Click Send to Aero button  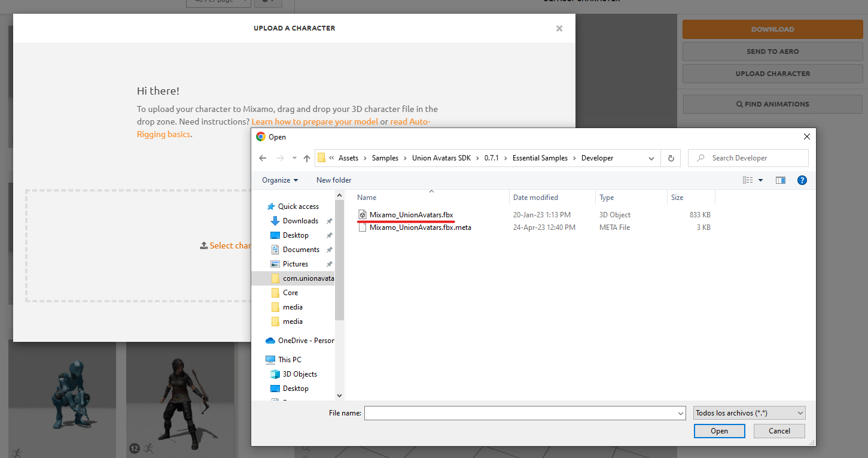coord(772,51)
